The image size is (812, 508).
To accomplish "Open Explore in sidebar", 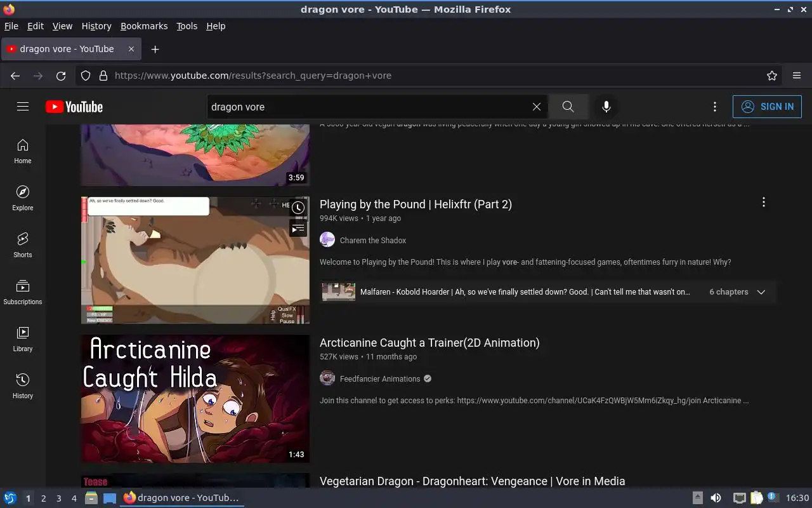I will [x=23, y=199].
